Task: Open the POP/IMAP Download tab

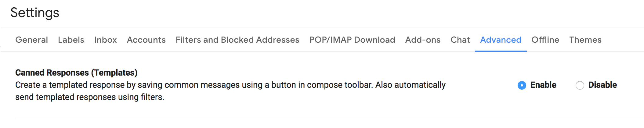Action: tap(352, 40)
